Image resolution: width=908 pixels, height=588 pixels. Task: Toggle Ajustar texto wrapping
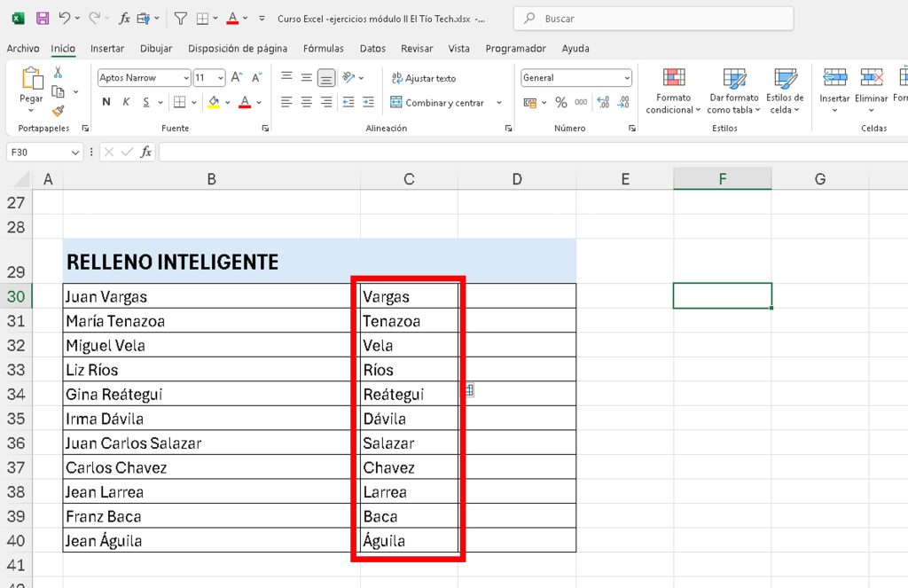pos(424,78)
